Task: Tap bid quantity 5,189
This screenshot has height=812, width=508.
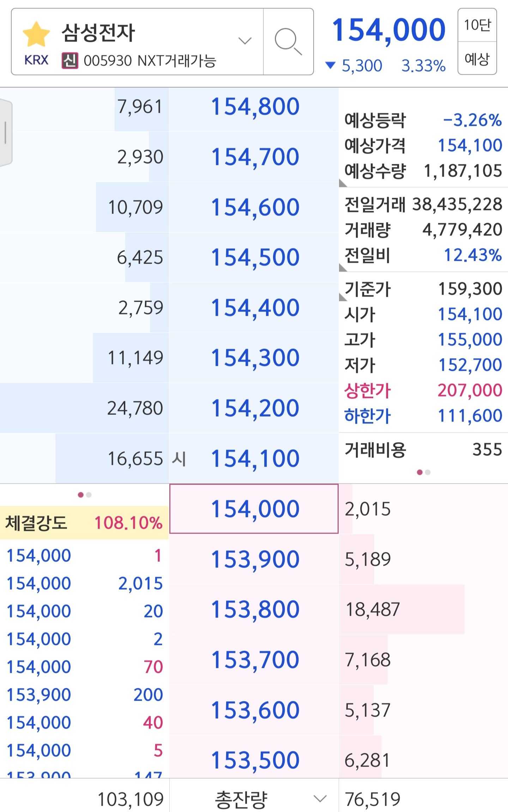Action: (x=368, y=559)
